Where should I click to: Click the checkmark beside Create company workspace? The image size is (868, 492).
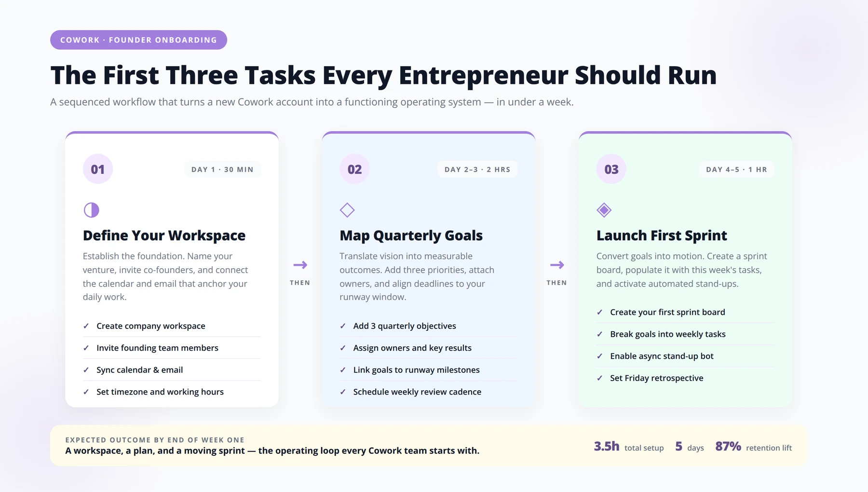click(86, 326)
